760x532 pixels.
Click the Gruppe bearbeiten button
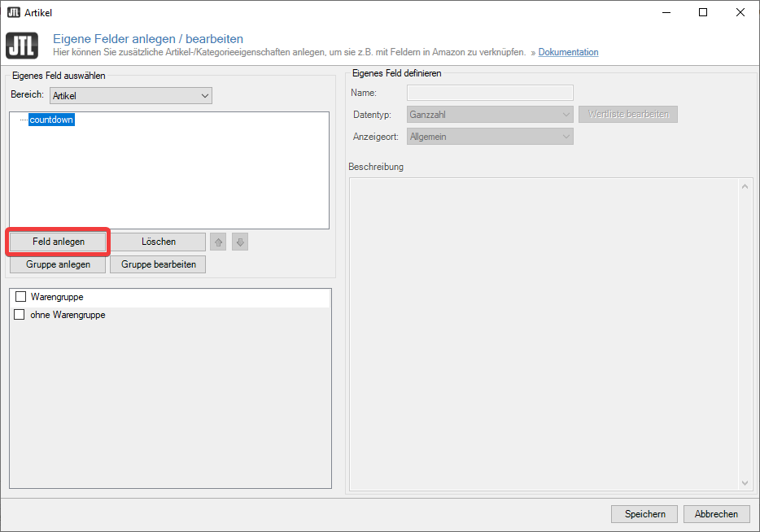point(158,264)
